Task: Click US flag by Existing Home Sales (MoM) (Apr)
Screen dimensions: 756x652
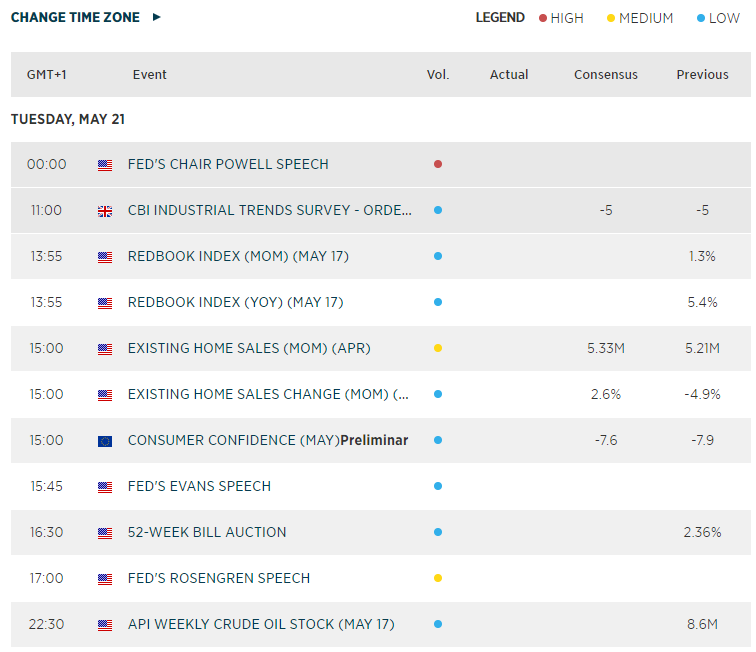Action: 105,349
